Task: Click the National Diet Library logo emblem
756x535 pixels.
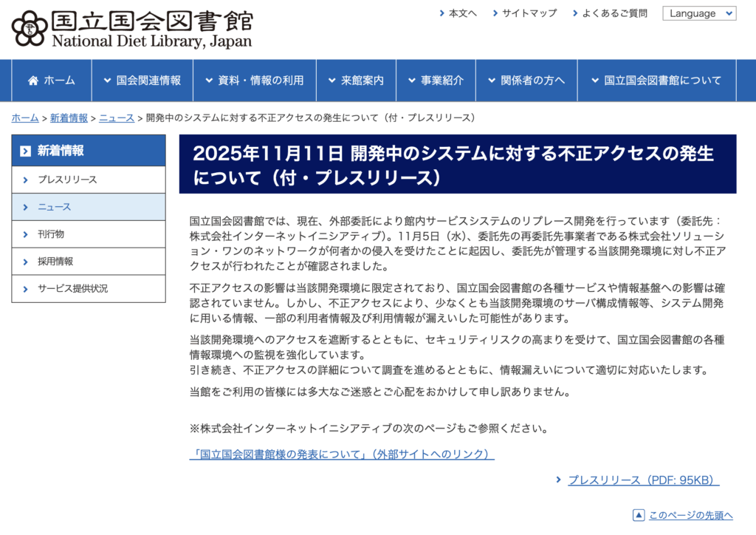Action: click(x=30, y=28)
